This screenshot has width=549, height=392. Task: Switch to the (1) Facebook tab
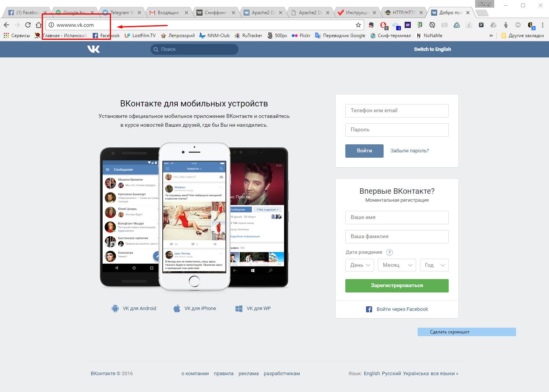click(27, 13)
